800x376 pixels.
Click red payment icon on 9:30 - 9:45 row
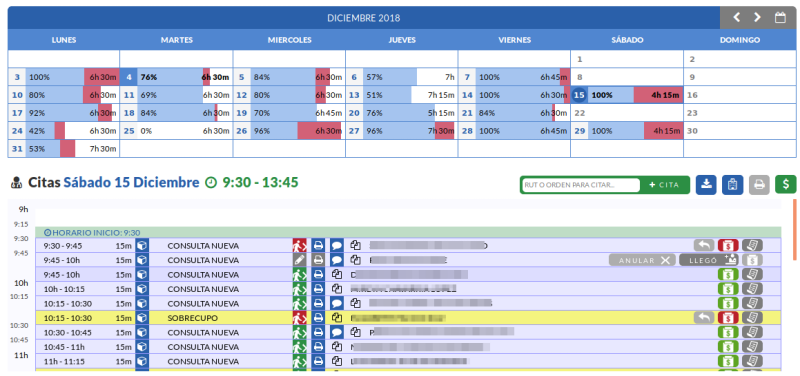click(728, 245)
